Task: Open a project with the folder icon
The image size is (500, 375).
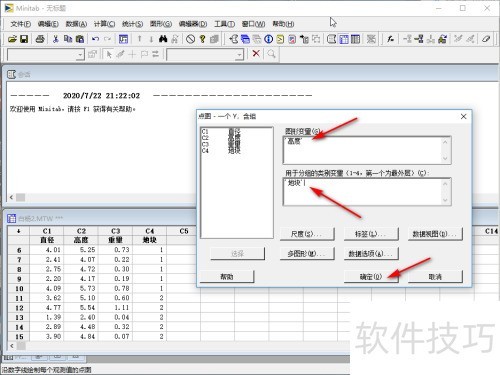Action: [12, 39]
